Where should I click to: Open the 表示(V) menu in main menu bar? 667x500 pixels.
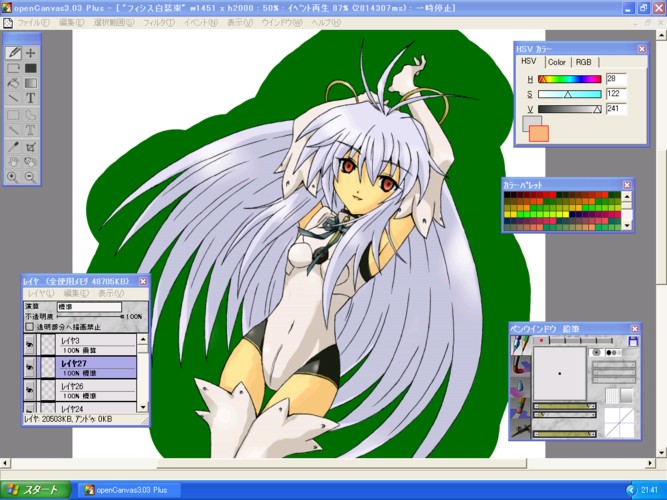[x=240, y=23]
